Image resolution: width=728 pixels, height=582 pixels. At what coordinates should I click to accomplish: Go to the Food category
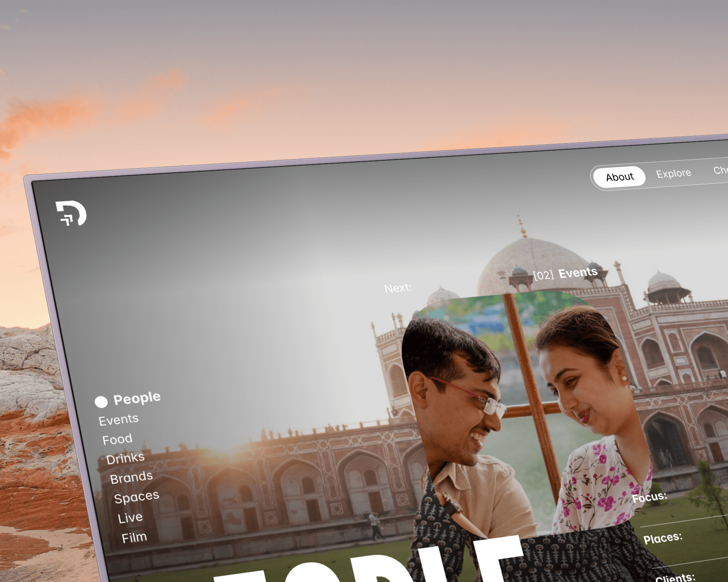pyautogui.click(x=118, y=439)
